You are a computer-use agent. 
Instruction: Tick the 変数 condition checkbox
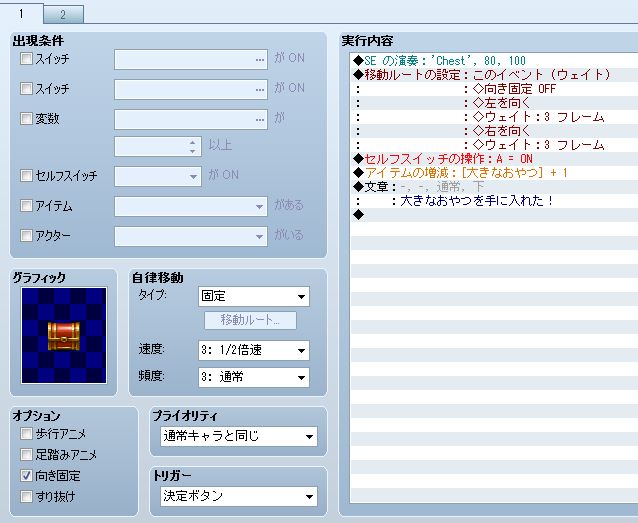click(x=26, y=118)
